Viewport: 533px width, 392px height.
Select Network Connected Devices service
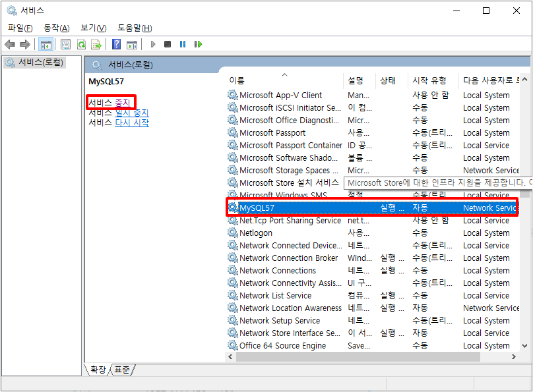[x=373, y=246]
